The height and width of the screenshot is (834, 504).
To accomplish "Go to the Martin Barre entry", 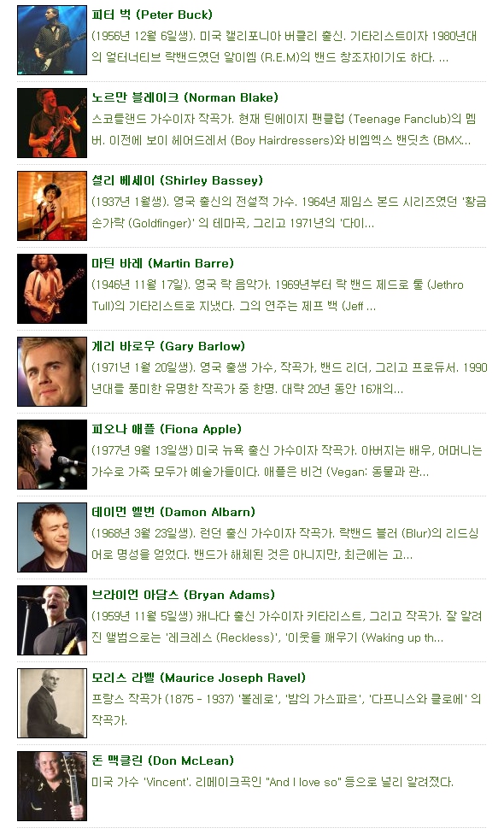I will pos(162,264).
